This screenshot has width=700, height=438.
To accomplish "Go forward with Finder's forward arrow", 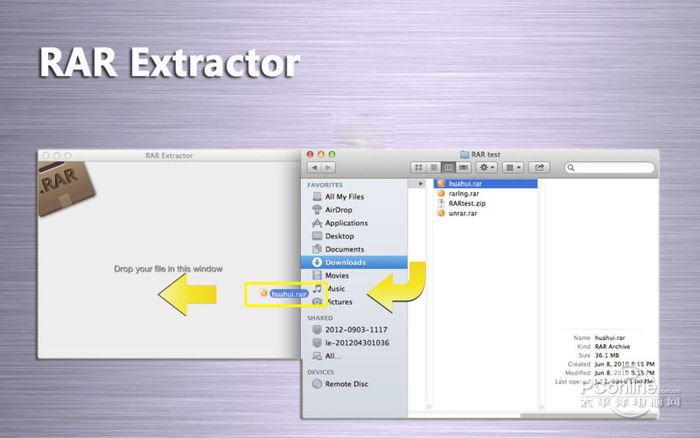I will 329,167.
